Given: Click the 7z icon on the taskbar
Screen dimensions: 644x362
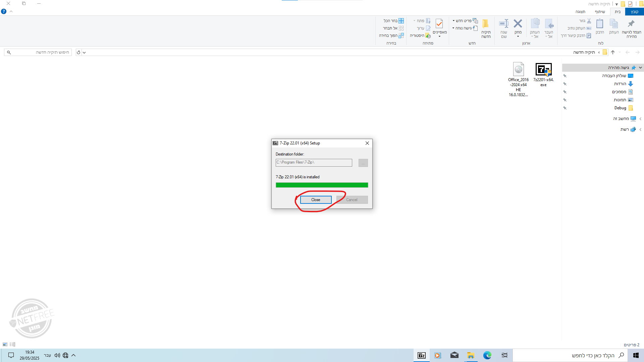Looking at the screenshot, I should 422,355.
